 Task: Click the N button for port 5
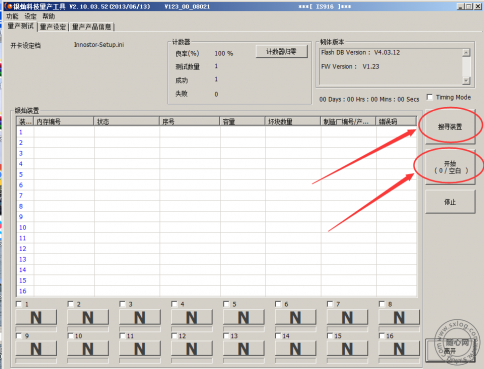(x=244, y=317)
